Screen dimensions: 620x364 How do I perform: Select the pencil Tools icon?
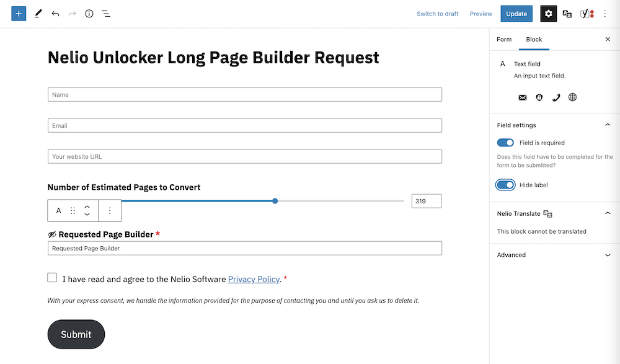(38, 14)
